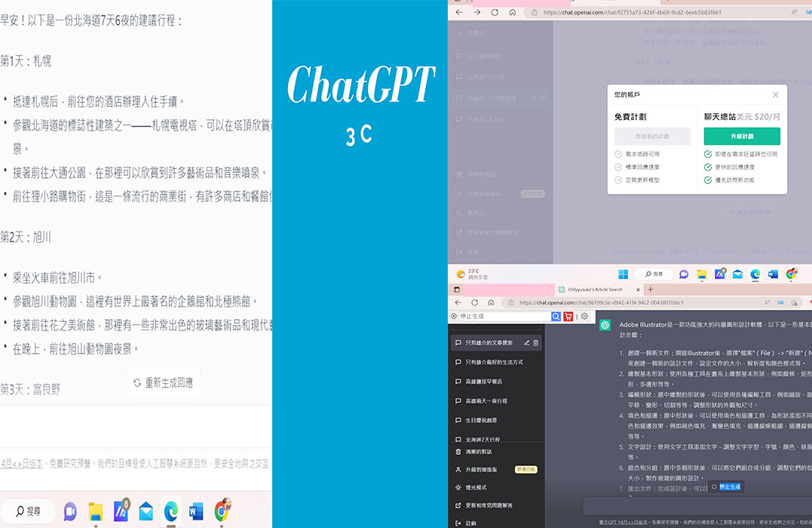The image size is (812, 528).
Task: Click the magnifier search icon in the extension bar
Action: [x=557, y=317]
